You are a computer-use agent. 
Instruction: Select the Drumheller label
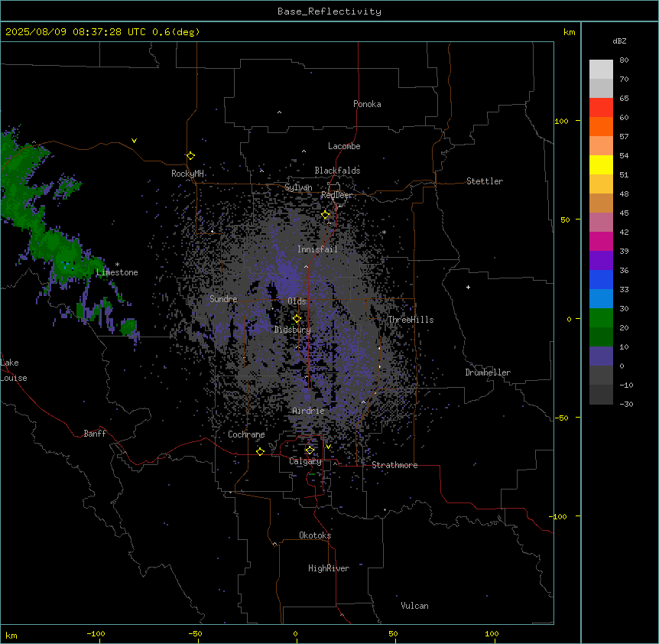point(488,372)
